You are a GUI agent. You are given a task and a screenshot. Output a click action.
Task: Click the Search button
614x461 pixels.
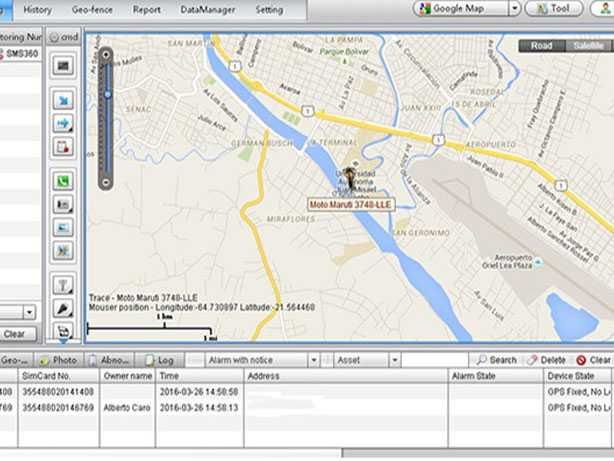[x=497, y=360]
